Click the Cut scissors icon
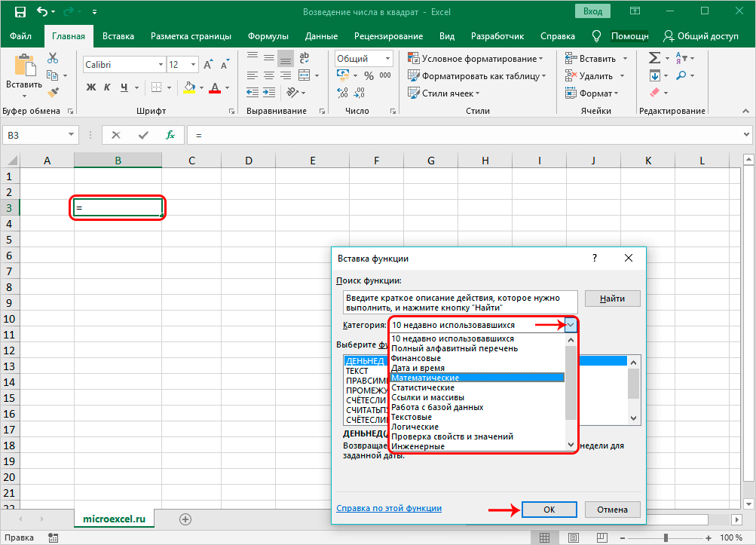Image resolution: width=756 pixels, height=545 pixels. [x=53, y=58]
